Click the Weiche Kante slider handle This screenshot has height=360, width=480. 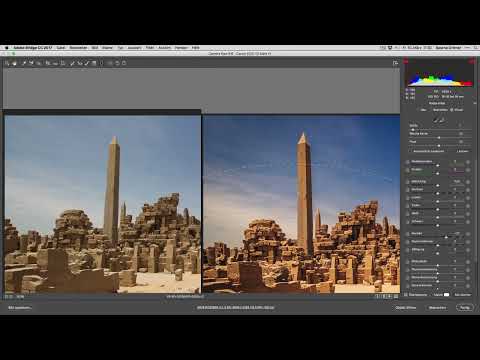[439, 137]
